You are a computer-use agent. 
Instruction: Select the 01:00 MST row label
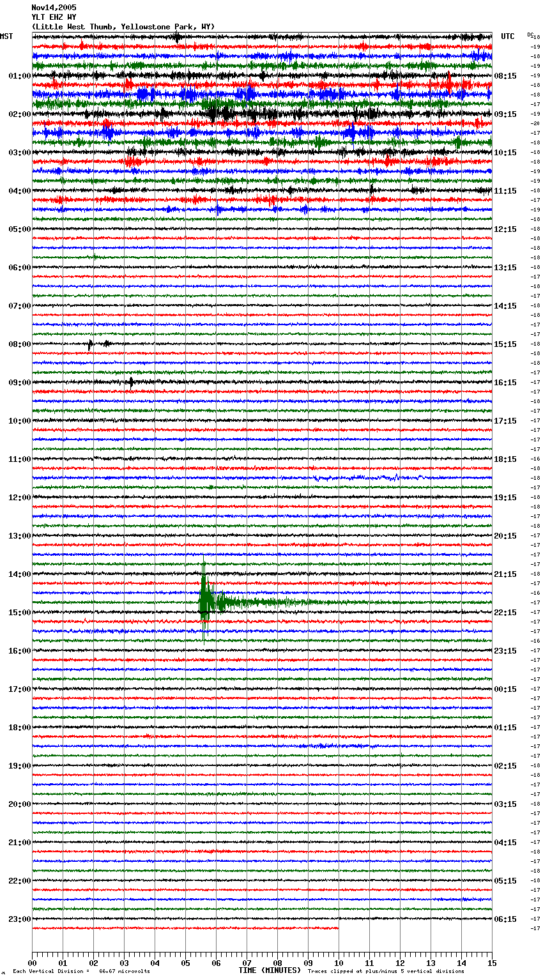pyautogui.click(x=20, y=76)
